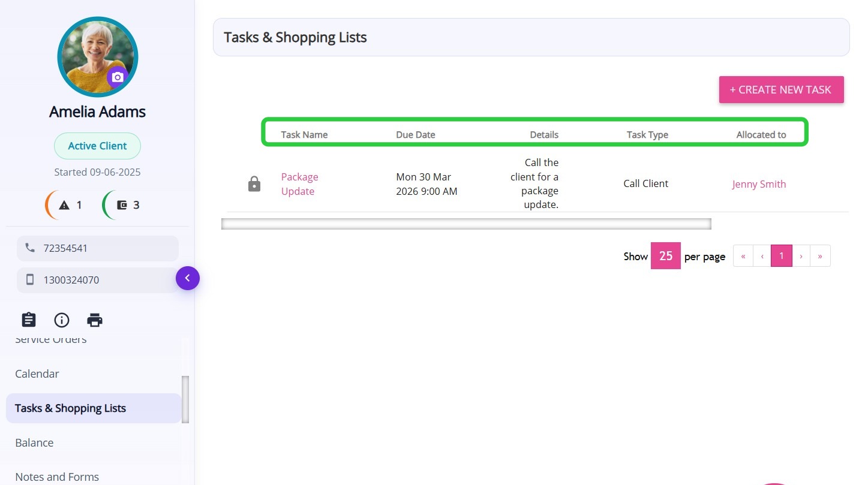Screen dimensions: 868x485
Task: Click the printer icon
Action: (95, 320)
